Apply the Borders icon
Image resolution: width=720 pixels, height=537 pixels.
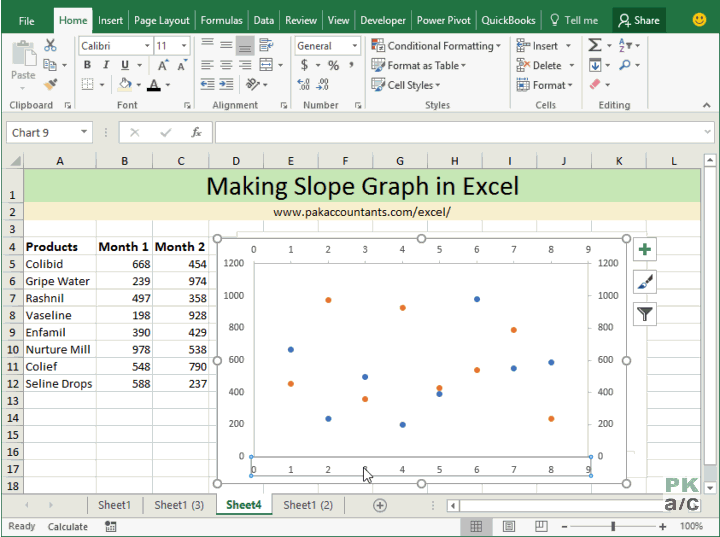click(87, 84)
